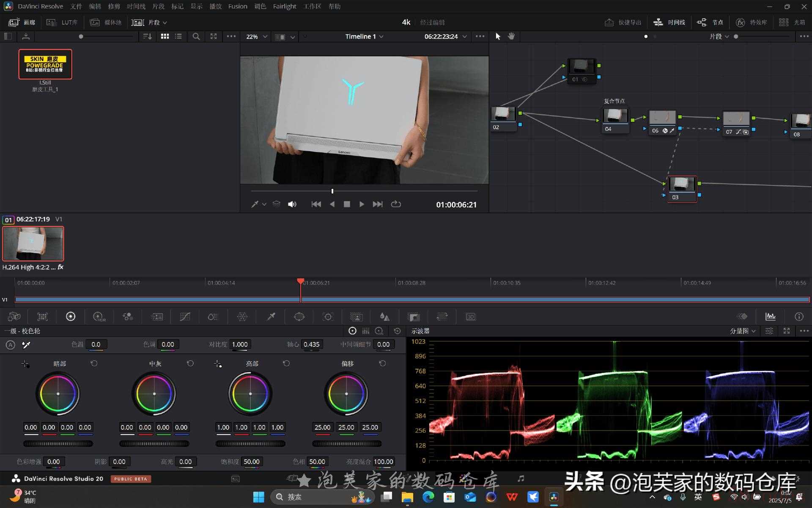812x508 pixels.
Task: Open the Color Match palette
Action: click(x=43, y=317)
